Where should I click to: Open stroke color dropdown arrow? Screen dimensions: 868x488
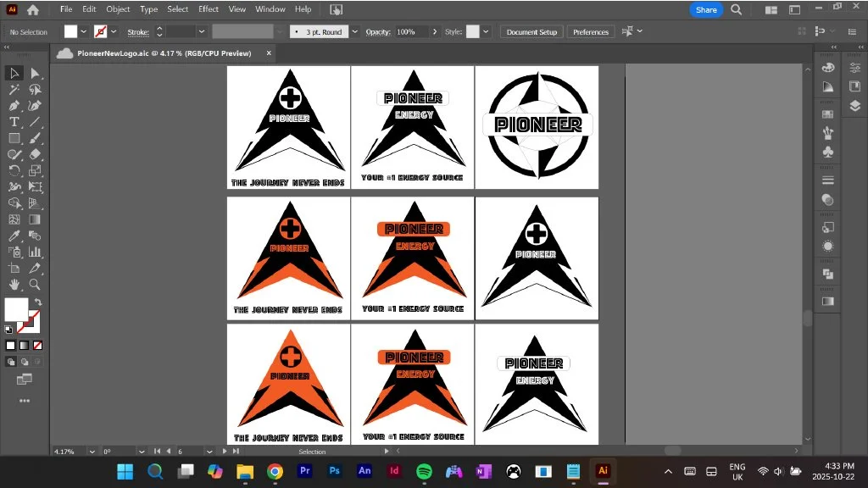coord(114,31)
